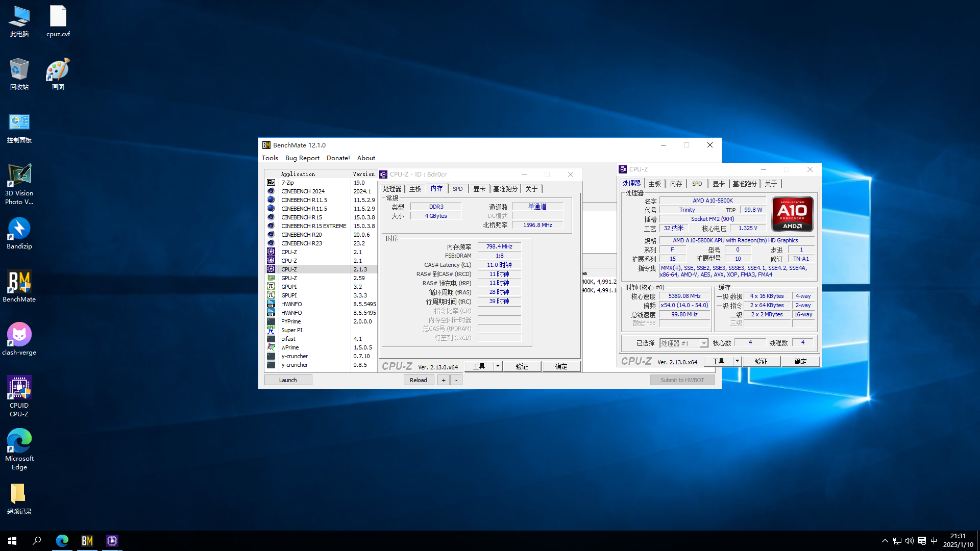
Task: Click the input method 中 indicator
Action: (934, 541)
